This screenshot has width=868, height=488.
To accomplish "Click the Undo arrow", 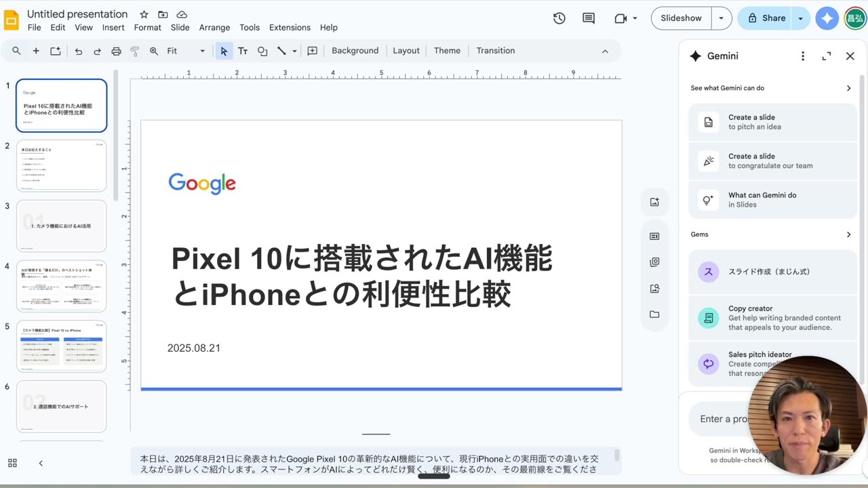I will (79, 51).
